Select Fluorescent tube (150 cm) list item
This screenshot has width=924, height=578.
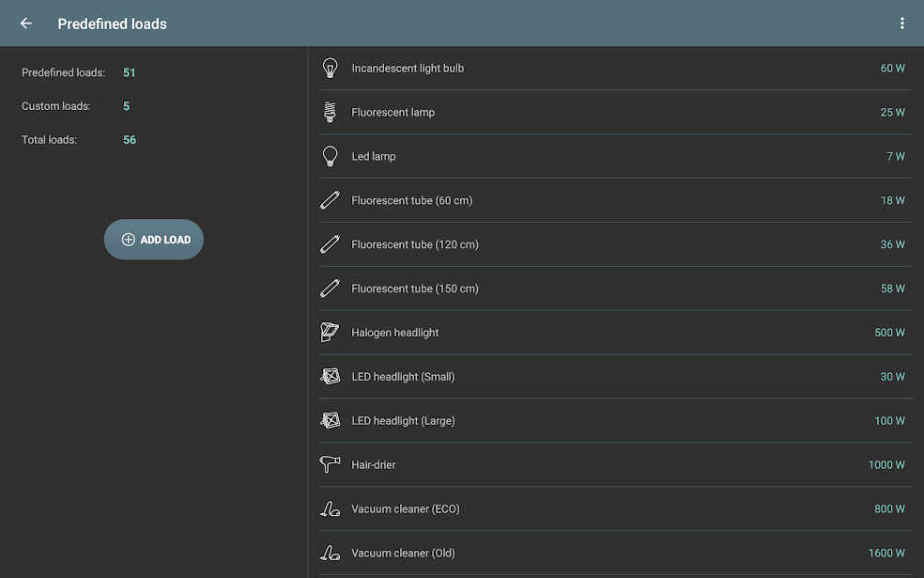415,289
